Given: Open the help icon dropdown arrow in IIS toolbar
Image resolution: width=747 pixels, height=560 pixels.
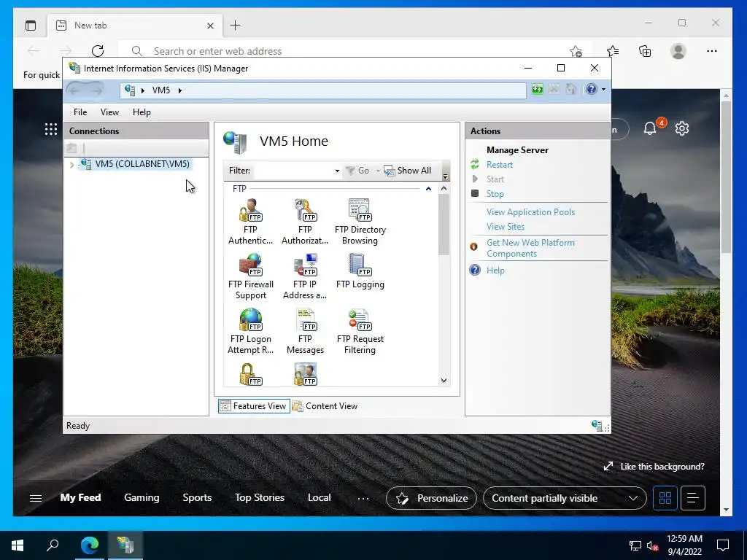Looking at the screenshot, I should click(x=603, y=90).
